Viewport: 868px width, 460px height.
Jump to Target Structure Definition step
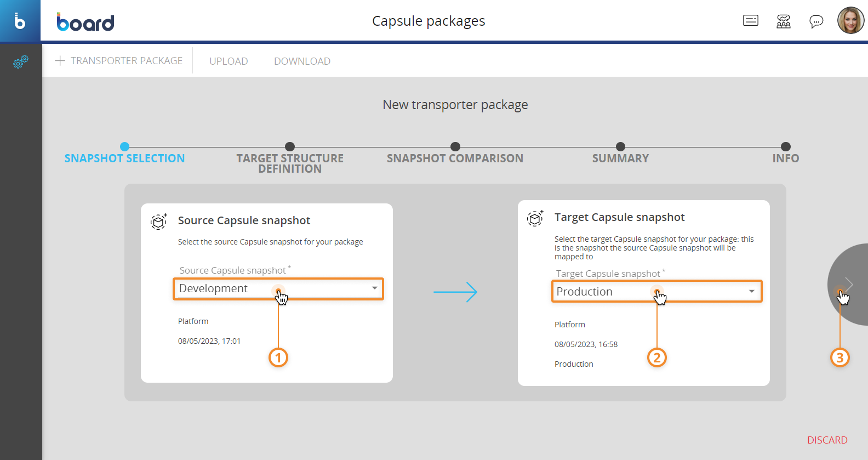(290, 147)
